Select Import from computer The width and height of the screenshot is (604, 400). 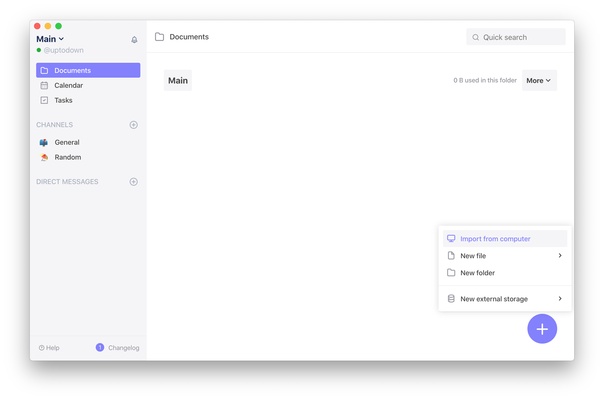pos(505,239)
